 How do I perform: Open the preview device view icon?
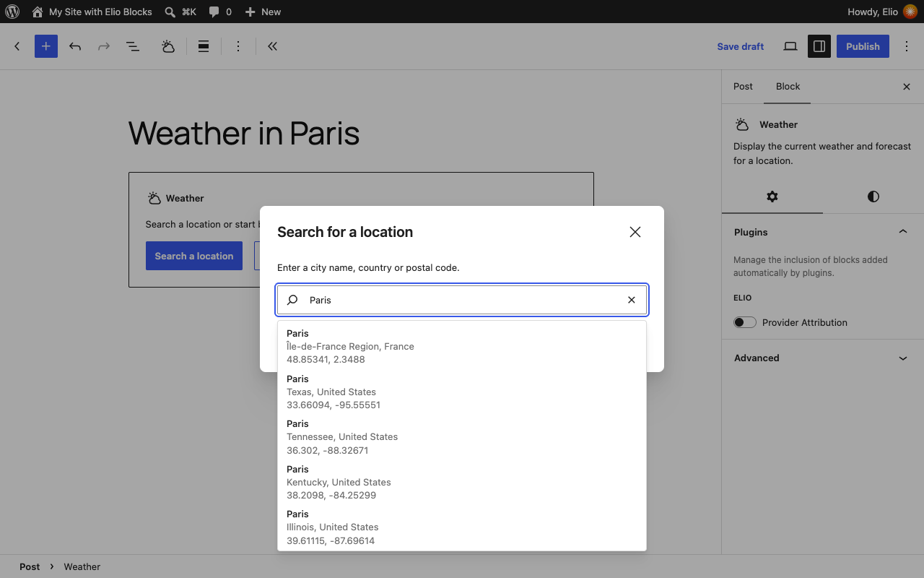[790, 46]
